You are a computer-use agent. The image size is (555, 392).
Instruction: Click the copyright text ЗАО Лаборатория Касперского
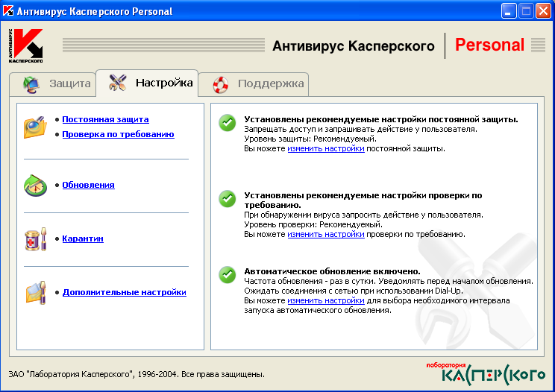(137, 374)
